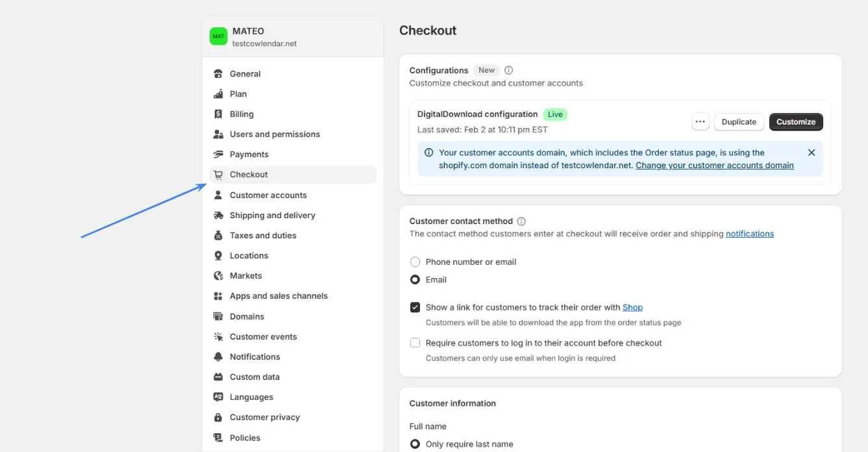Dismiss the customer accounts domain banner
The height and width of the screenshot is (452, 868).
(x=812, y=153)
